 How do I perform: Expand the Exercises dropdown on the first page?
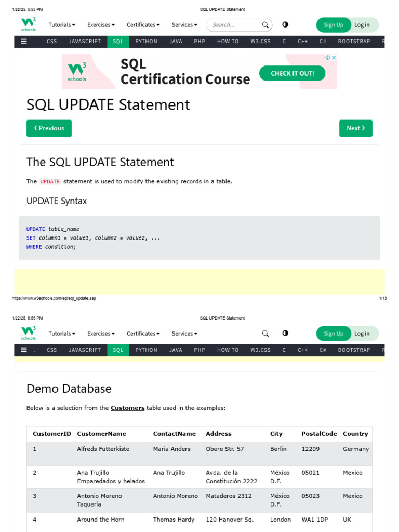pos(101,25)
